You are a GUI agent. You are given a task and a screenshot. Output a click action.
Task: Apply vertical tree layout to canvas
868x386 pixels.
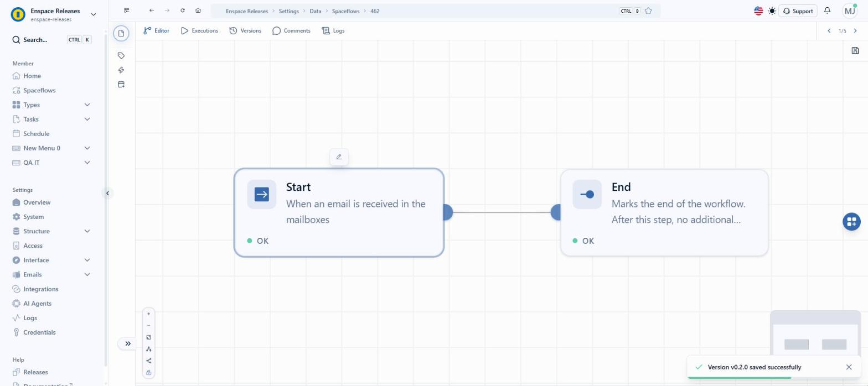148,349
